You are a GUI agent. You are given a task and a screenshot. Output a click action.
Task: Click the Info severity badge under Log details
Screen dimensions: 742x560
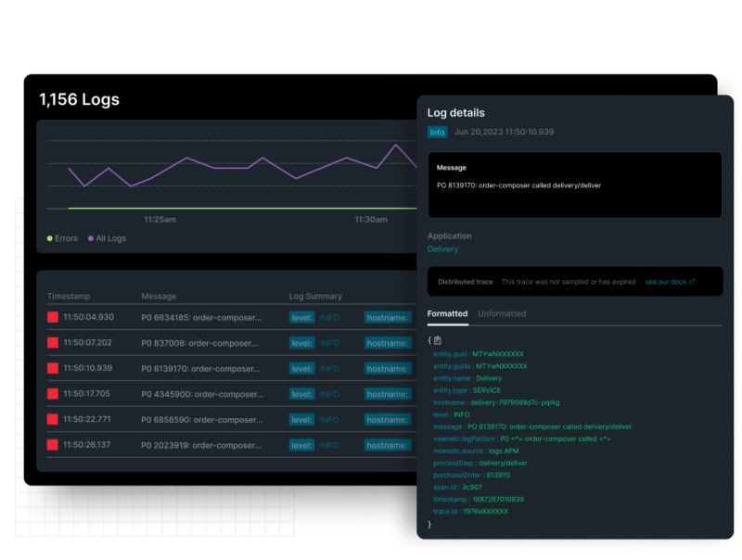(x=437, y=132)
